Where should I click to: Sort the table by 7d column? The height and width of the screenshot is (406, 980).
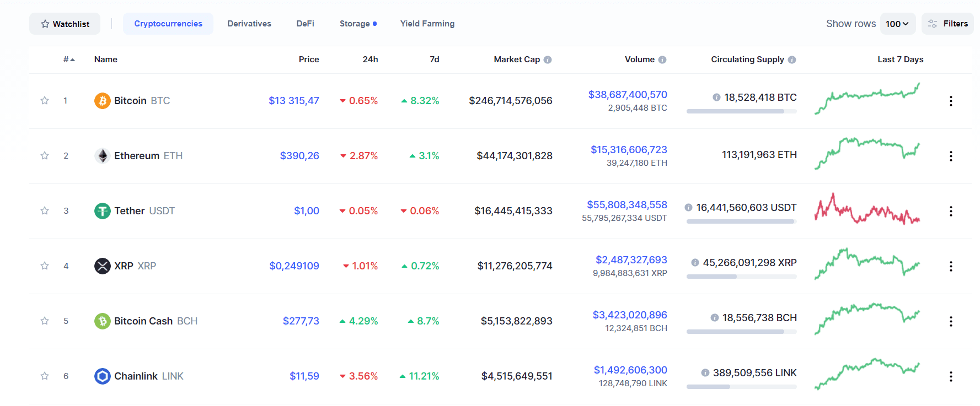435,59
